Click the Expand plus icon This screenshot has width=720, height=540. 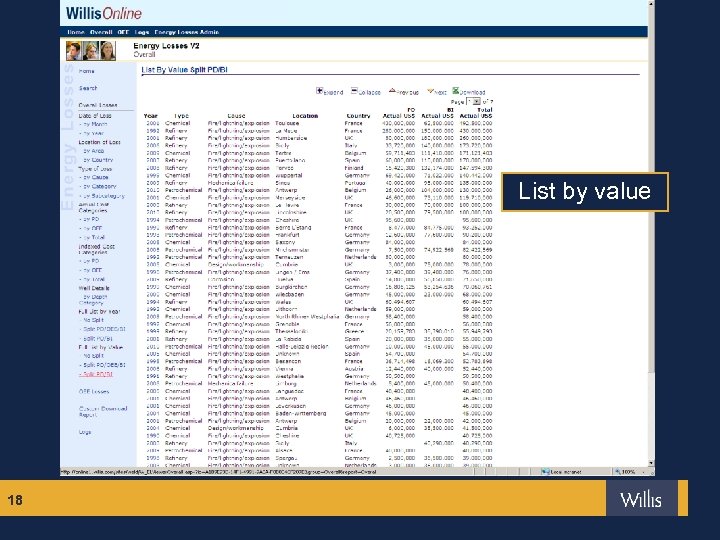click(x=319, y=90)
